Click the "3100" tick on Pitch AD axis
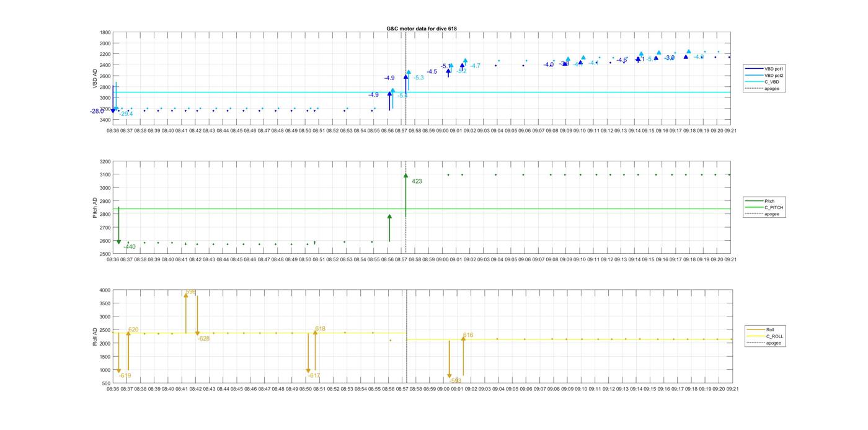 coord(105,175)
